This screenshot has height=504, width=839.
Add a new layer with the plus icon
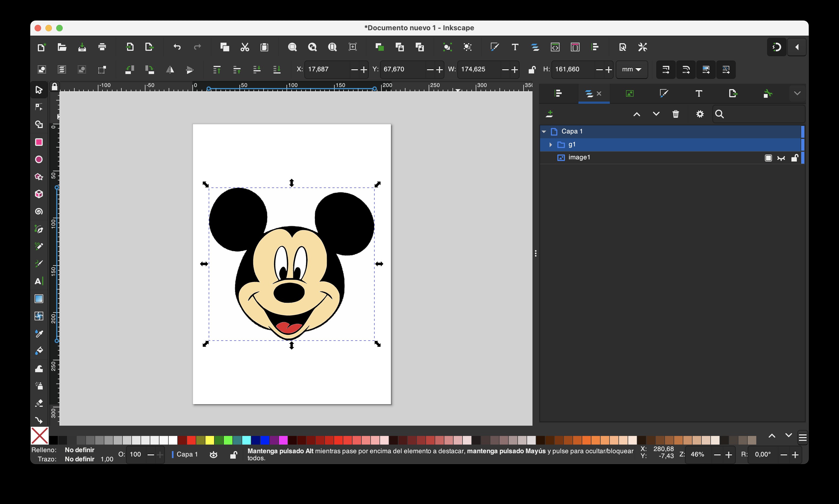point(550,114)
